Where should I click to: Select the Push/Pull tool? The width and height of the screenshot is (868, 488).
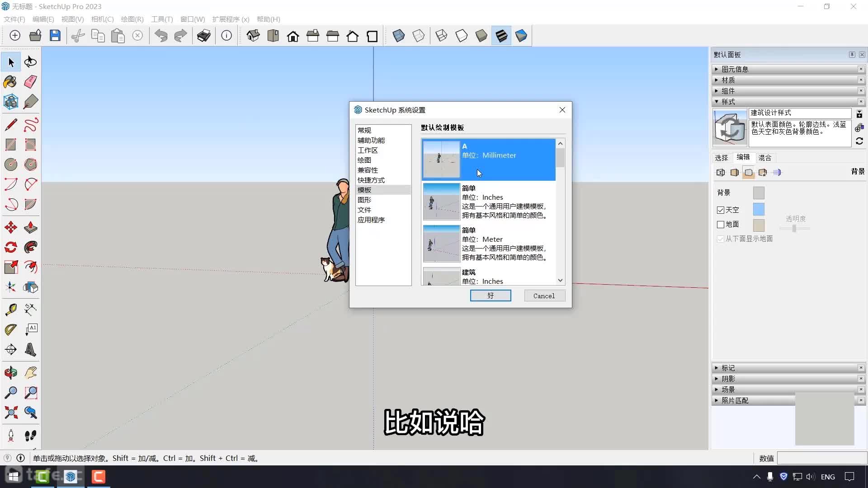pos(31,227)
